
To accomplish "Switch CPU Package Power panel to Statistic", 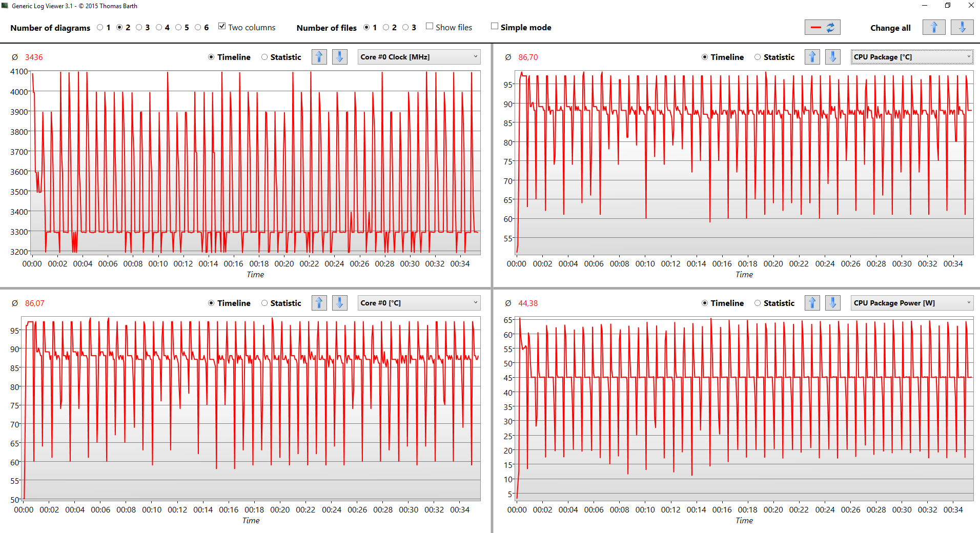I will click(x=758, y=303).
